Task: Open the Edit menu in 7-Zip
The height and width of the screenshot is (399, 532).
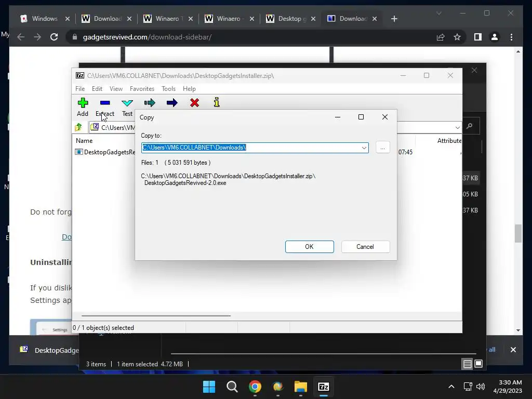Action: tap(97, 88)
